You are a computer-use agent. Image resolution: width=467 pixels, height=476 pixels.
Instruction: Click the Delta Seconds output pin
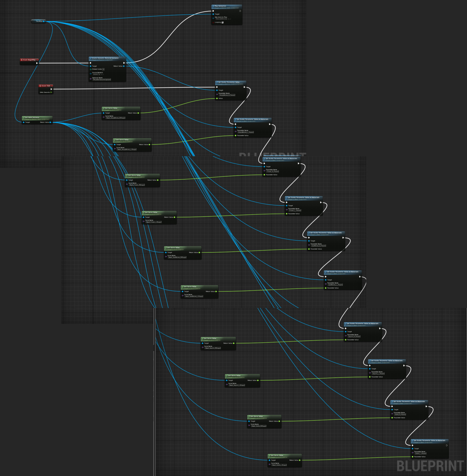51,92
